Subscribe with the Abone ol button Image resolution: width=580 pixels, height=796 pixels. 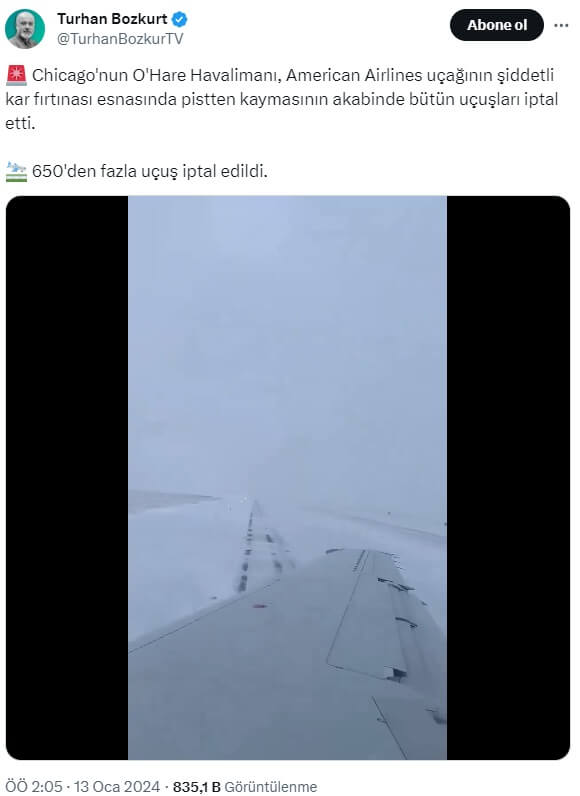497,25
